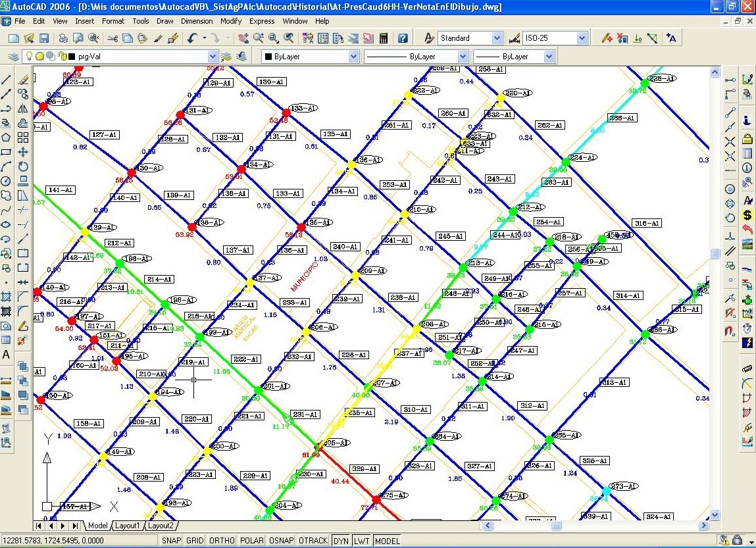Click the Rotate modify tool
This screenshot has height=548, width=756.
click(23, 166)
